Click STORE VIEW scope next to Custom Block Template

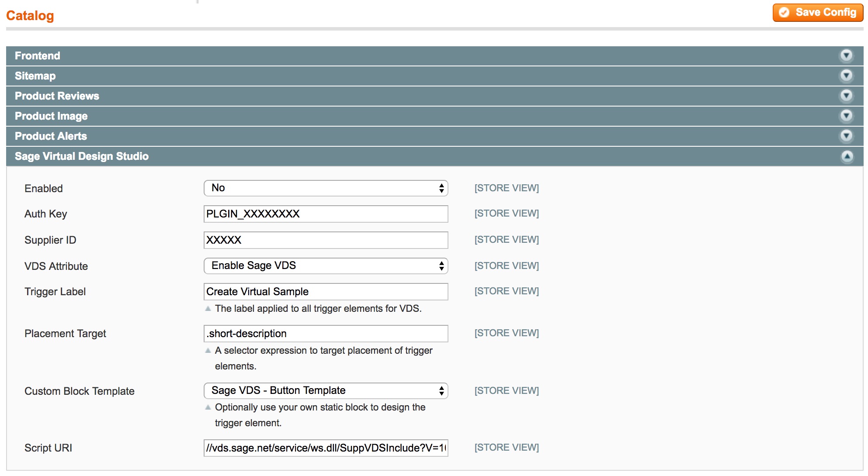click(x=507, y=391)
